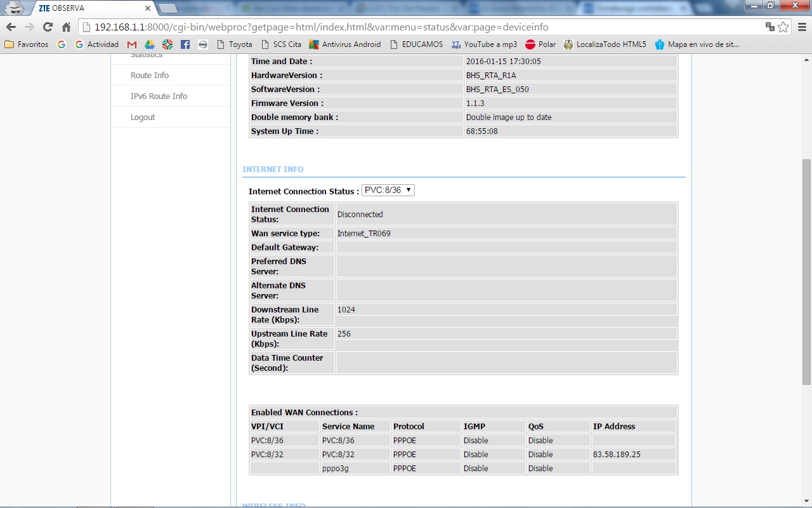Click the Enabled WAN Connections header

[x=304, y=413]
